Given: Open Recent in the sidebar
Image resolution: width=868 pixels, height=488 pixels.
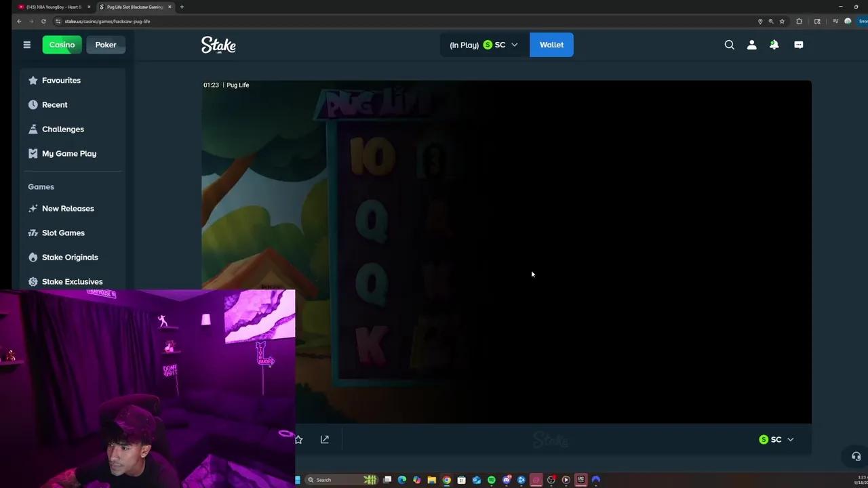Looking at the screenshot, I should click(72, 104).
